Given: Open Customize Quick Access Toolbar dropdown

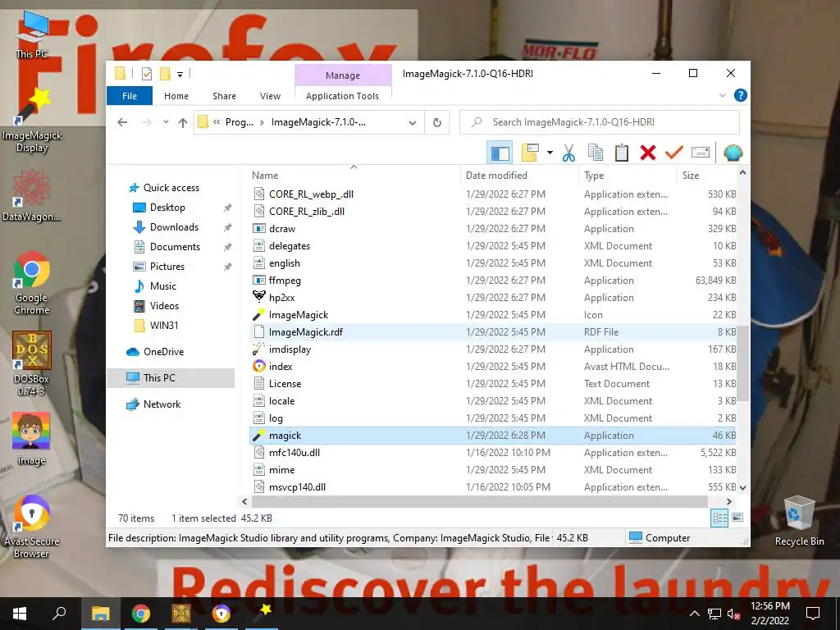Looking at the screenshot, I should click(180, 75).
